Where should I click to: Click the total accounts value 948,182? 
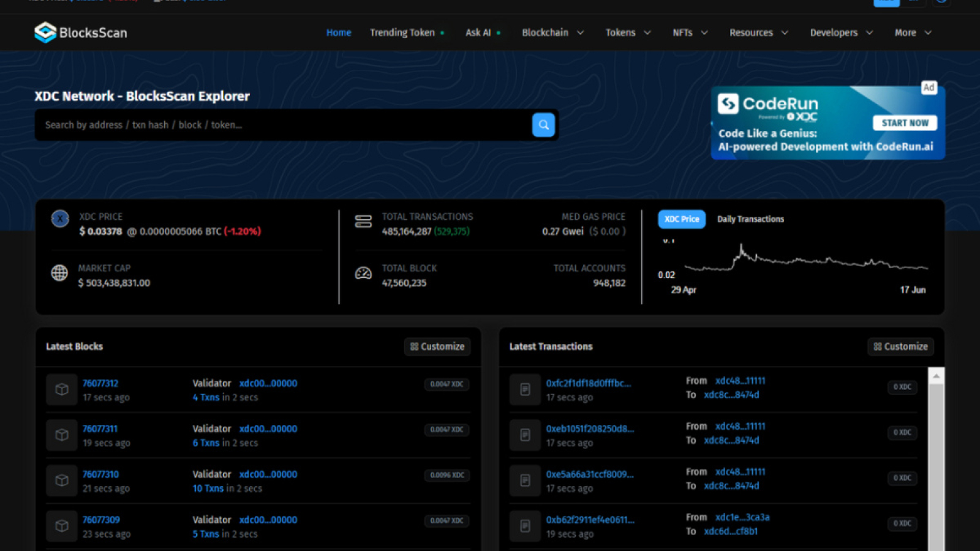point(609,283)
